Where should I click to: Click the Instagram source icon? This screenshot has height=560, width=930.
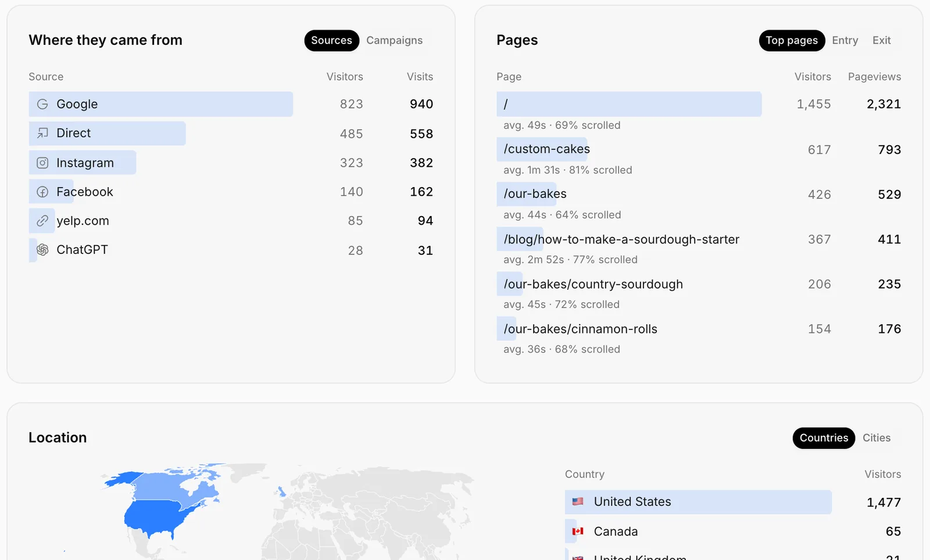pyautogui.click(x=42, y=163)
